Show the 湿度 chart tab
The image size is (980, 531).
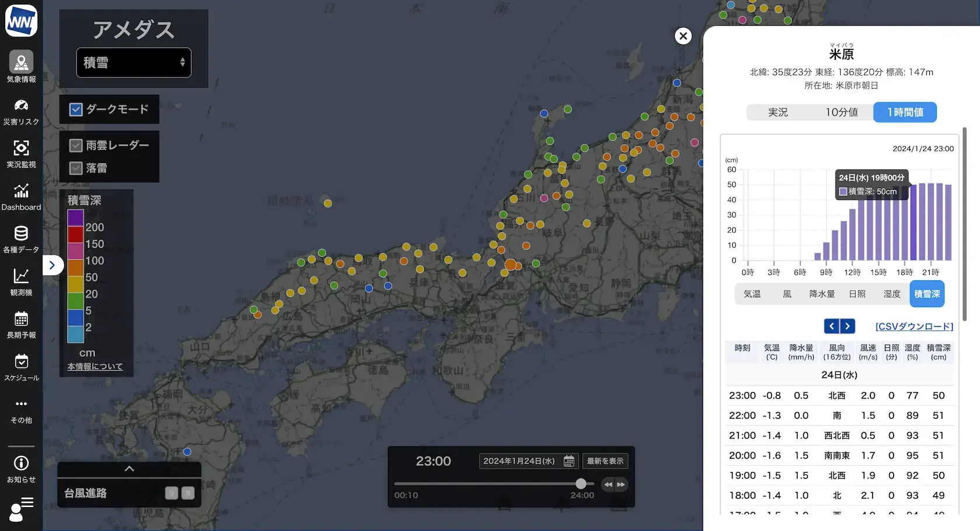(892, 294)
